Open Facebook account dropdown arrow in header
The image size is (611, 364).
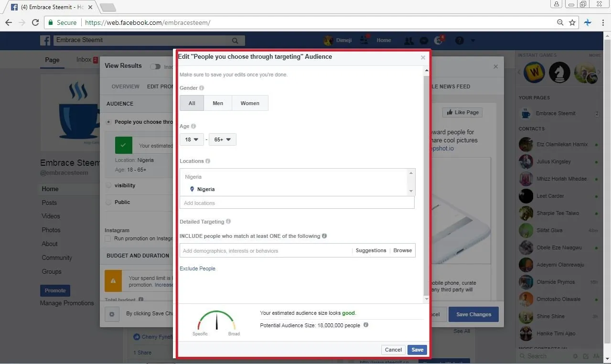point(473,41)
